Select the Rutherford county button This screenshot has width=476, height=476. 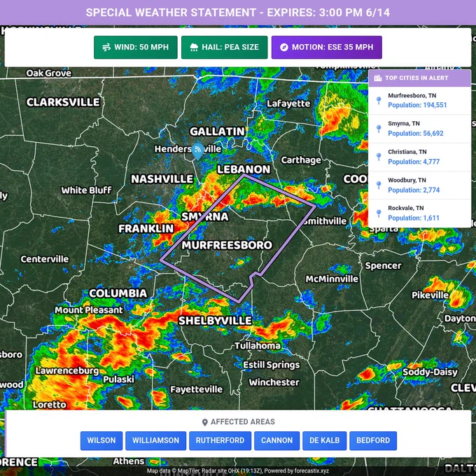(x=220, y=440)
